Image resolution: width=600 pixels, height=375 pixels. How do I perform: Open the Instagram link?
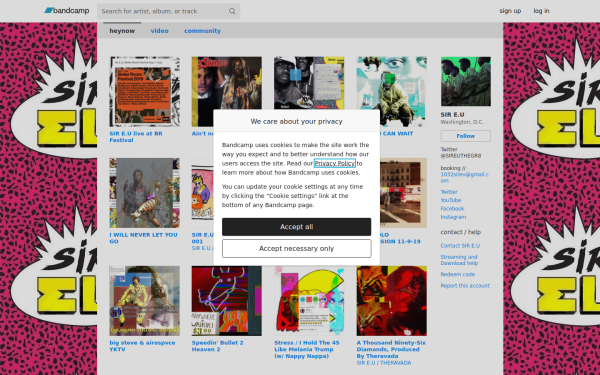[x=453, y=217]
